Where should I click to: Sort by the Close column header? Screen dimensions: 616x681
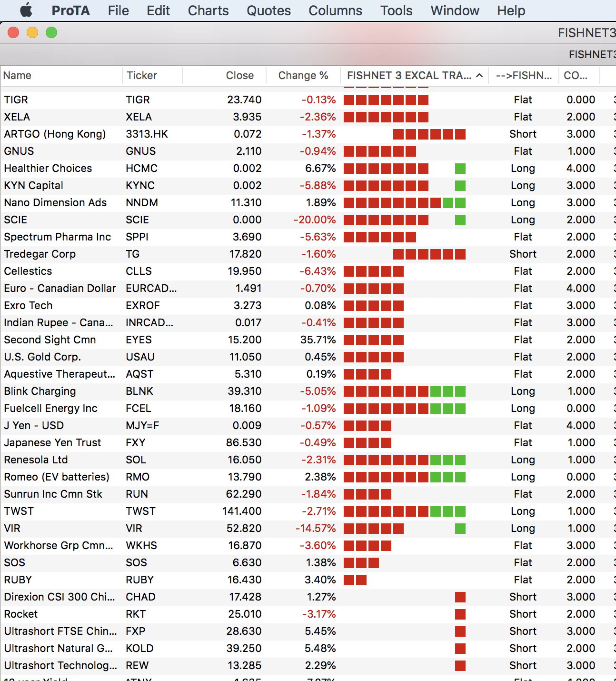(224, 75)
